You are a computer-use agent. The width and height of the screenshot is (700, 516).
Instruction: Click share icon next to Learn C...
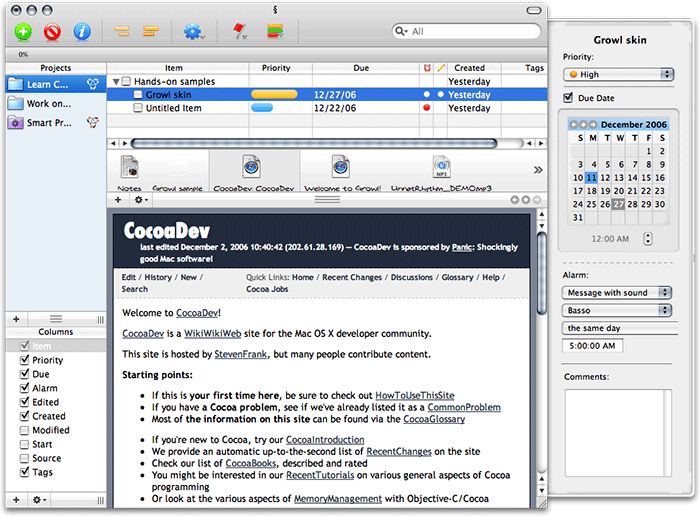pos(93,84)
